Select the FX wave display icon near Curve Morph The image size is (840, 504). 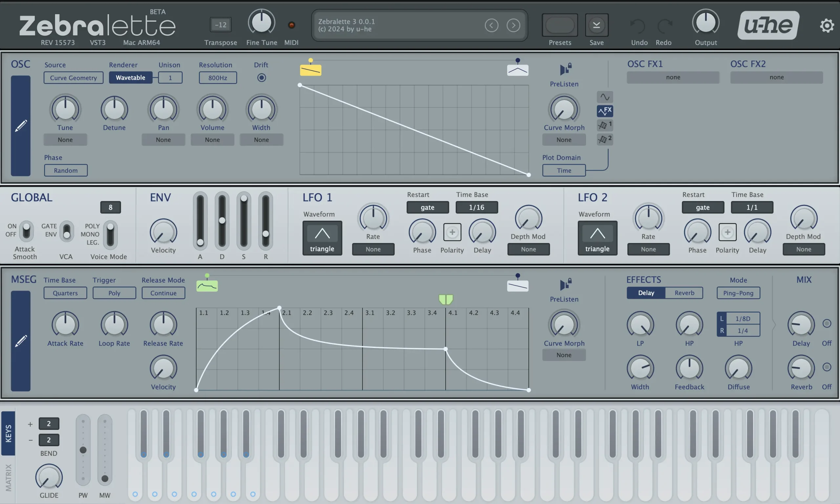pos(604,111)
